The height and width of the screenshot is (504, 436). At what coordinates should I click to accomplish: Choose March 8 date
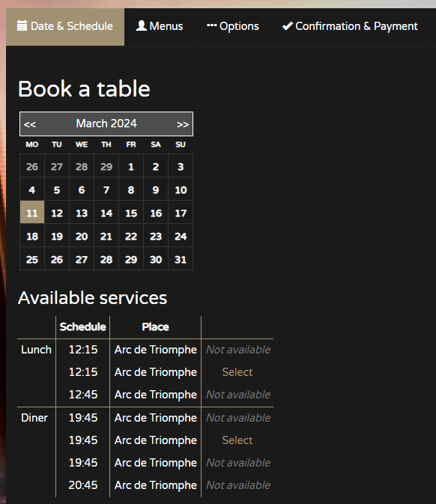coord(131,189)
